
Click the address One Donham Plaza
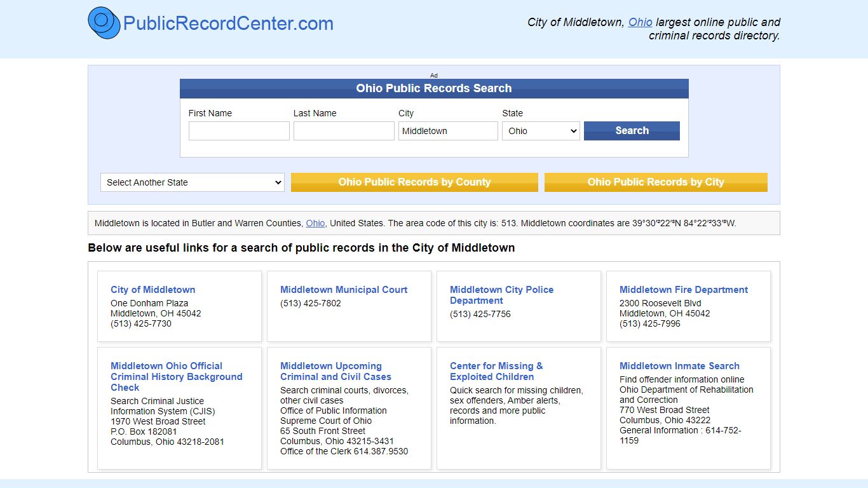point(149,303)
